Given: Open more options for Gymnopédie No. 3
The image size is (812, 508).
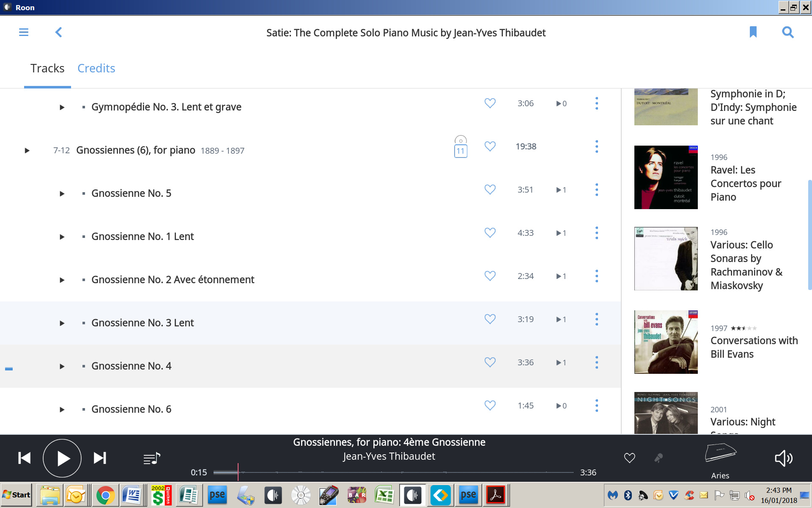Looking at the screenshot, I should pyautogui.click(x=597, y=103).
